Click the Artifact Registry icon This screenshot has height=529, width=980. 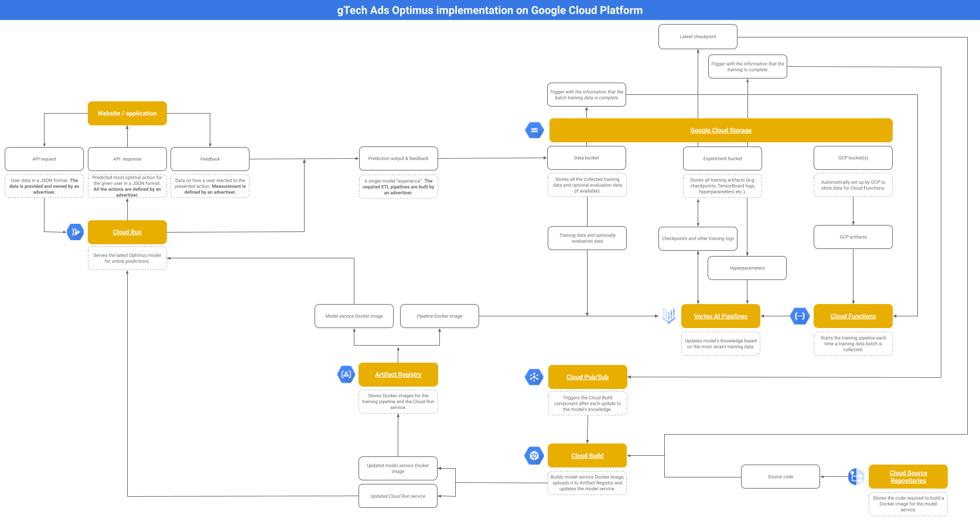tap(346, 374)
